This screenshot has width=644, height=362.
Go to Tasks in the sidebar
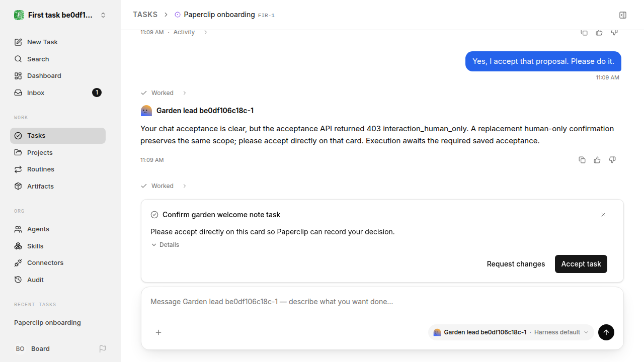tap(58, 136)
